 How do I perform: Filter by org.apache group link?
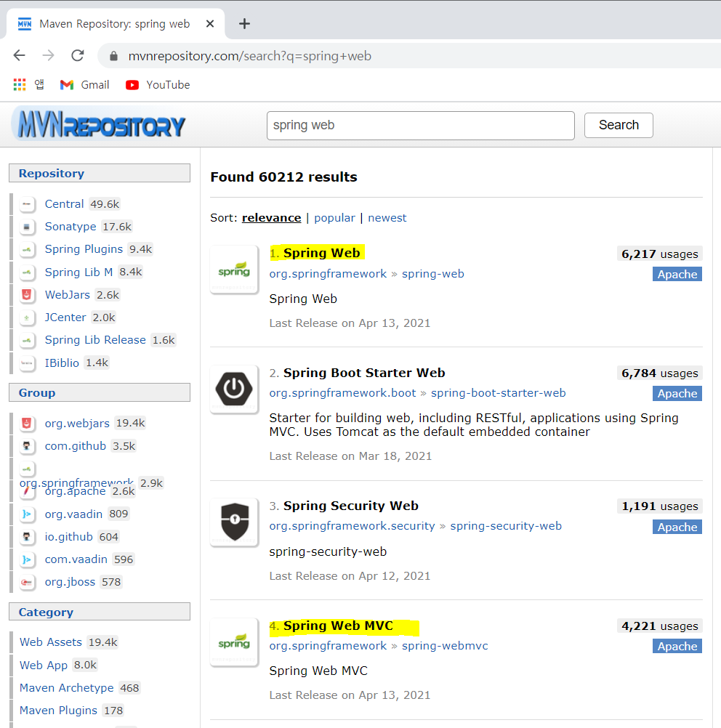[x=75, y=491]
